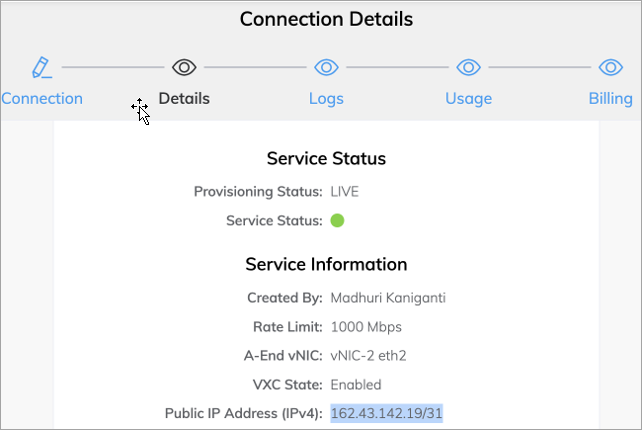Click the eye icon above Details
The image size is (642, 430).
pyautogui.click(x=184, y=67)
